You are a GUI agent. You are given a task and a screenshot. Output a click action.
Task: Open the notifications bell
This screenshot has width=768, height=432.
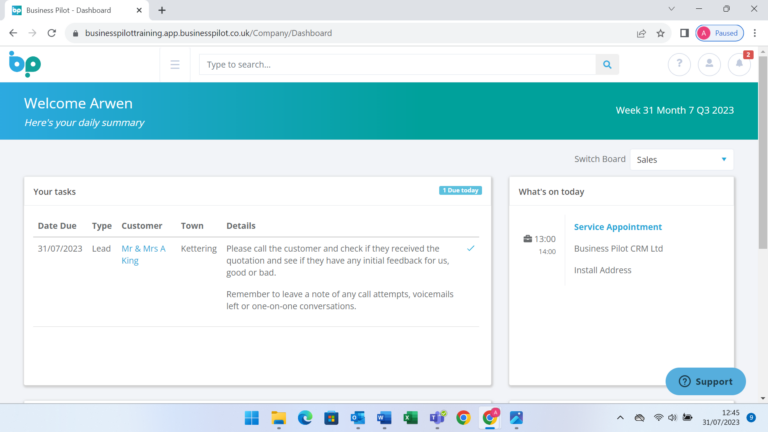coord(739,64)
